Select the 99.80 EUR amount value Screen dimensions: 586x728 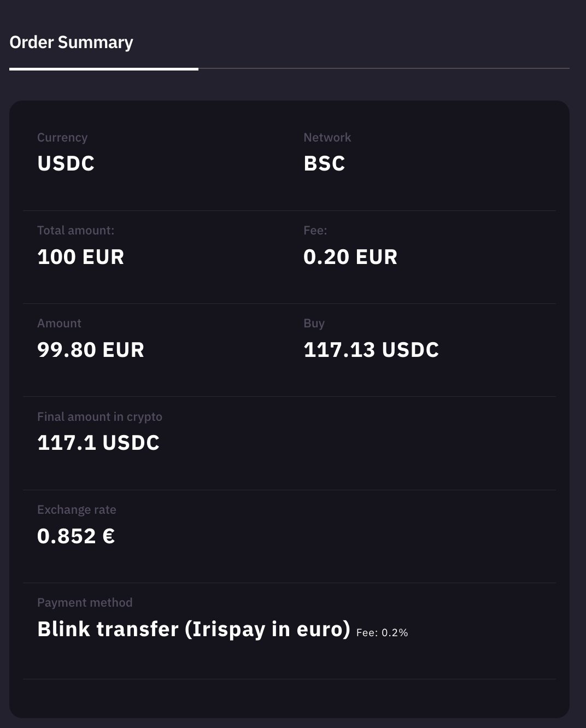(x=91, y=350)
